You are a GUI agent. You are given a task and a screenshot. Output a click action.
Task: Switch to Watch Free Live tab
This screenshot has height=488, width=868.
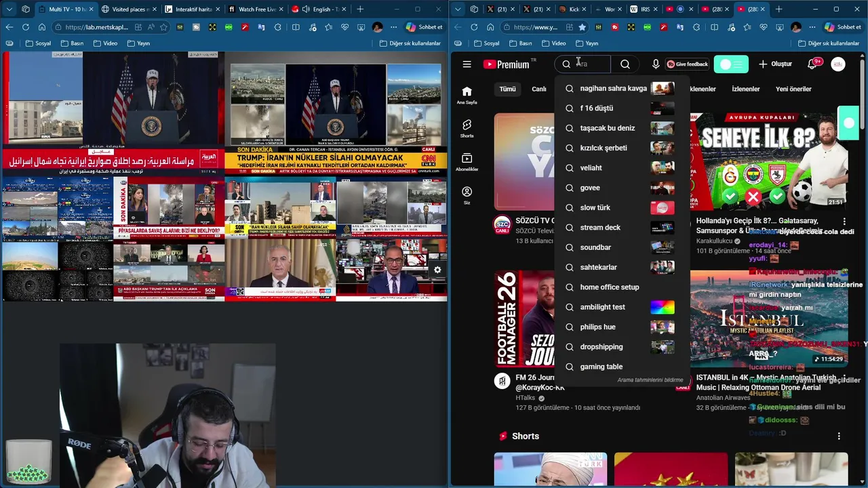pyautogui.click(x=256, y=9)
